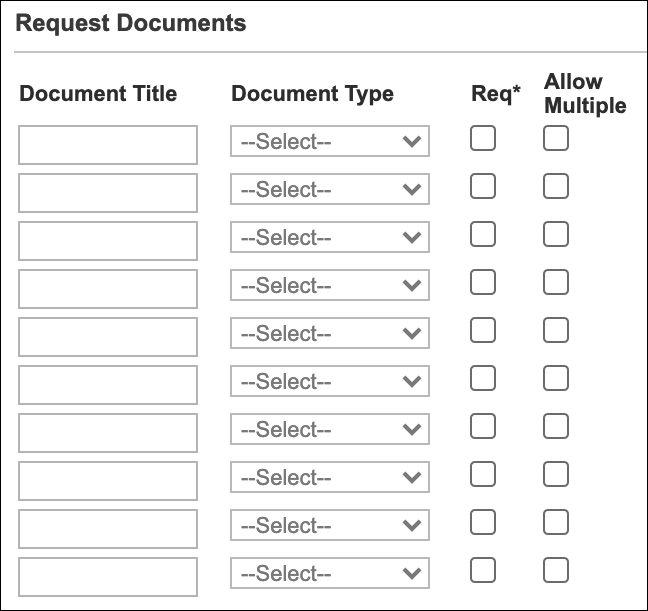The height and width of the screenshot is (611, 648).
Task: Click the last Document Title text field
Action: click(x=108, y=577)
